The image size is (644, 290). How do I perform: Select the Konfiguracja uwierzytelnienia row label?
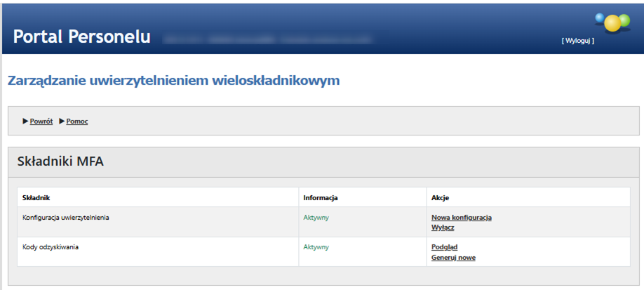pyautogui.click(x=66, y=218)
